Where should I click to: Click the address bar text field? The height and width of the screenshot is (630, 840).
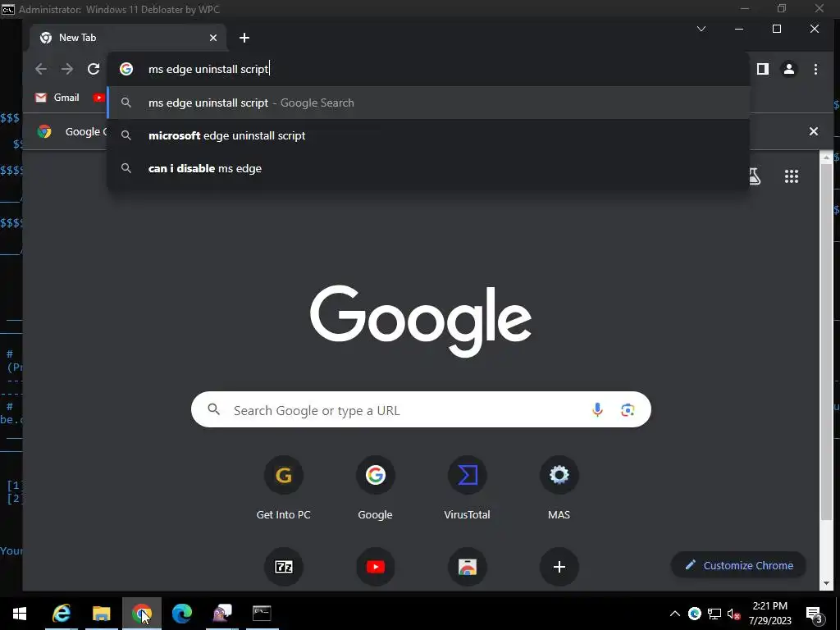tap(428, 69)
